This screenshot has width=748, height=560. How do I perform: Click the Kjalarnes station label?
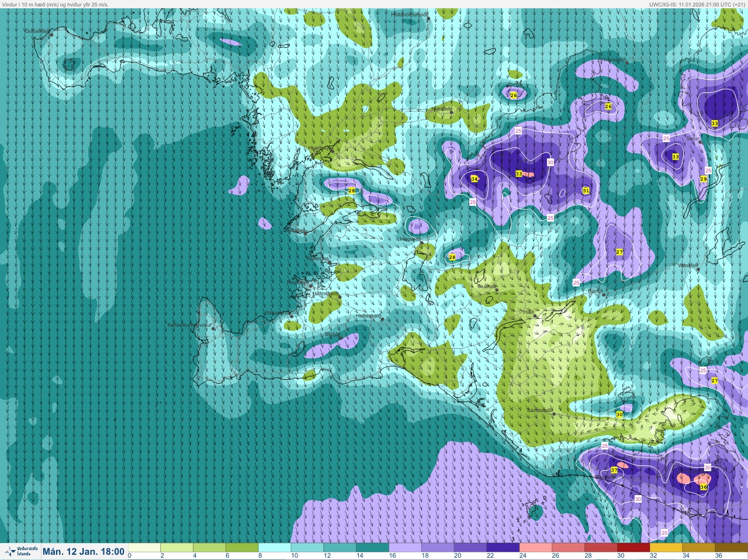click(x=319, y=258)
